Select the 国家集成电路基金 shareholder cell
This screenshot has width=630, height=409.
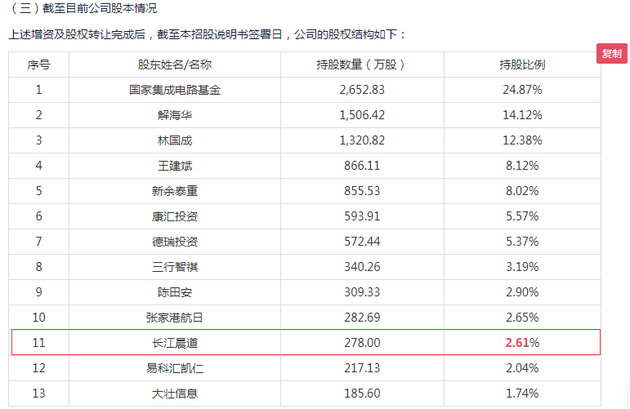(x=167, y=90)
